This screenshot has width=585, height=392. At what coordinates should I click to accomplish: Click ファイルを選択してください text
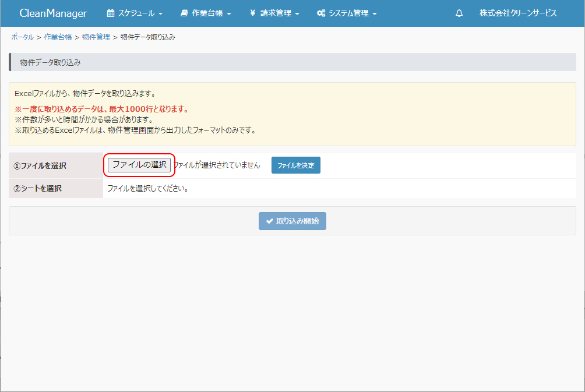click(x=149, y=188)
